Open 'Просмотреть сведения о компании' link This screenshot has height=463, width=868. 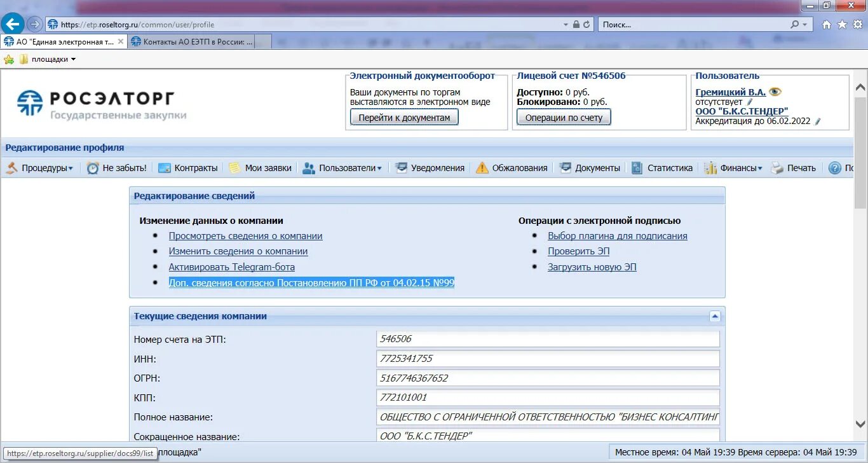245,236
